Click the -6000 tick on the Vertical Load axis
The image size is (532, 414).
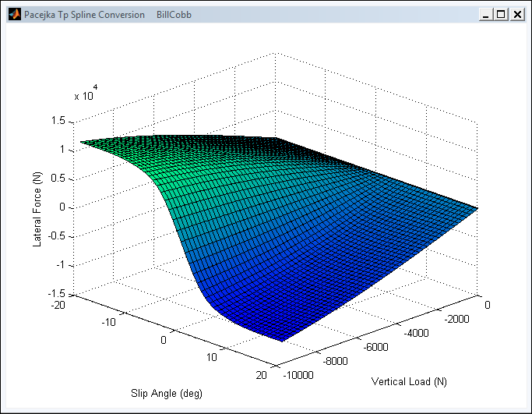pyautogui.click(x=375, y=347)
